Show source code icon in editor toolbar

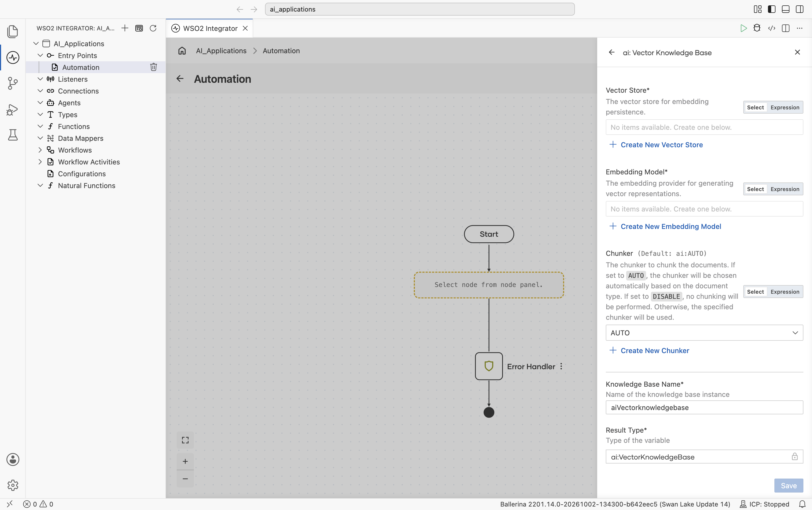click(771, 28)
